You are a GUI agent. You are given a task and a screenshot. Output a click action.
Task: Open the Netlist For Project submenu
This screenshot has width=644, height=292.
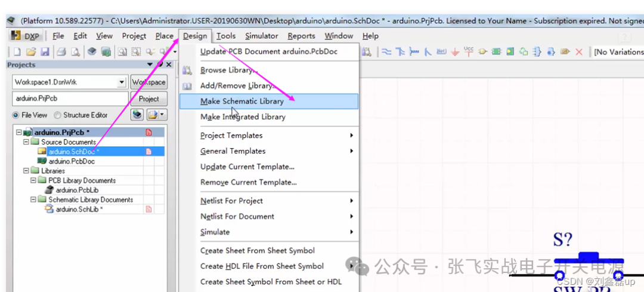[269, 201]
